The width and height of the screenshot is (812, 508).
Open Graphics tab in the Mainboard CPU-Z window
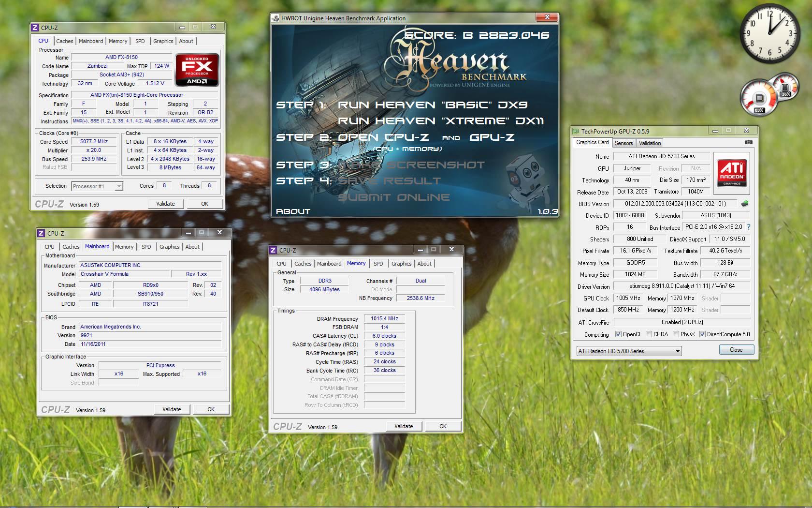[169, 247]
